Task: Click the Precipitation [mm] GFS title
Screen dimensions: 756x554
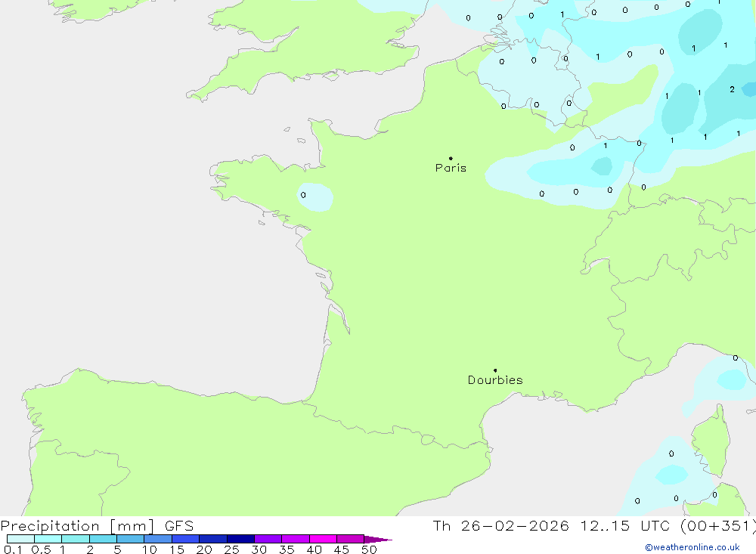Action: pyautogui.click(x=97, y=526)
